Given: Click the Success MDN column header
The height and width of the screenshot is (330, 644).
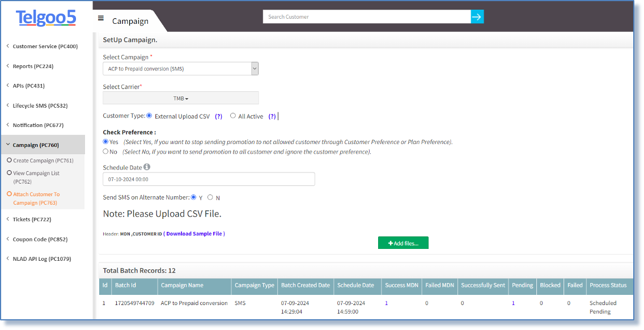Looking at the screenshot, I should coord(402,285).
